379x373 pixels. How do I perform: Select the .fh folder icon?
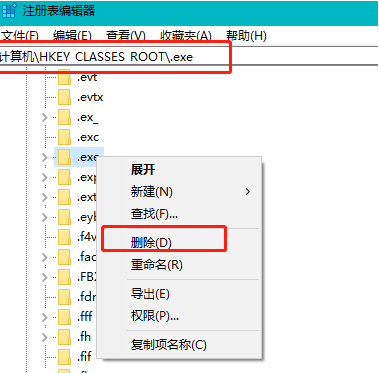coord(64,337)
